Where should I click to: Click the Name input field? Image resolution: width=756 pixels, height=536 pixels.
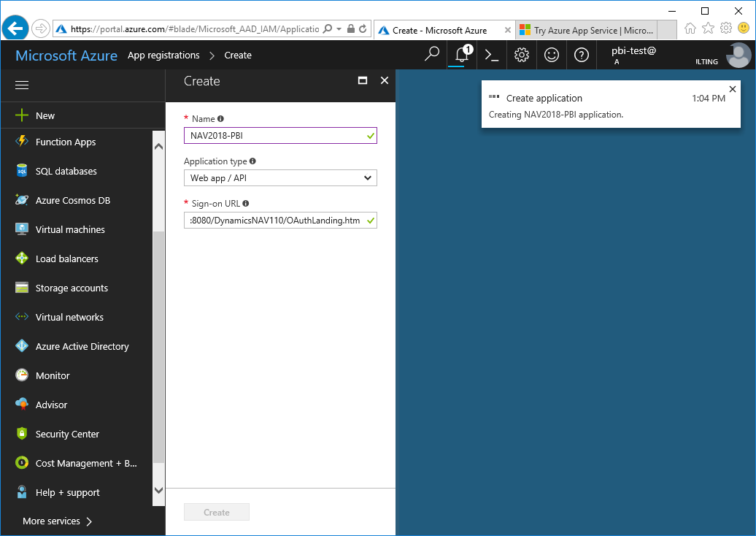point(280,136)
